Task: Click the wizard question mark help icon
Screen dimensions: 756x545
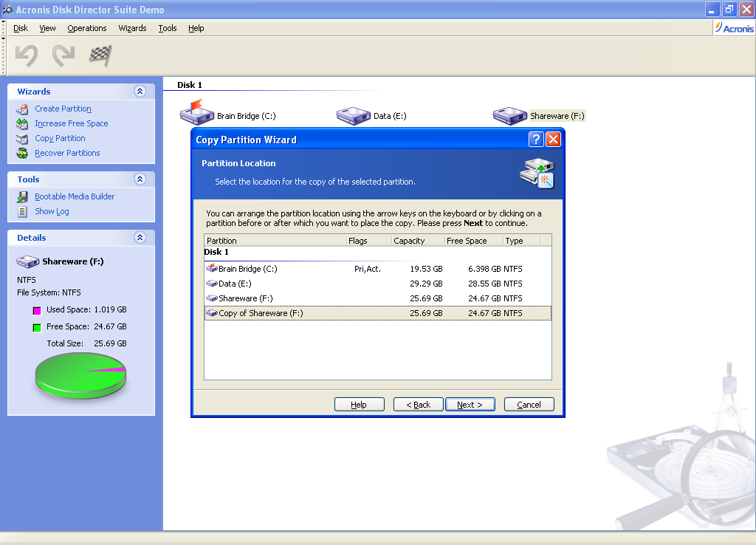Action: (536, 140)
